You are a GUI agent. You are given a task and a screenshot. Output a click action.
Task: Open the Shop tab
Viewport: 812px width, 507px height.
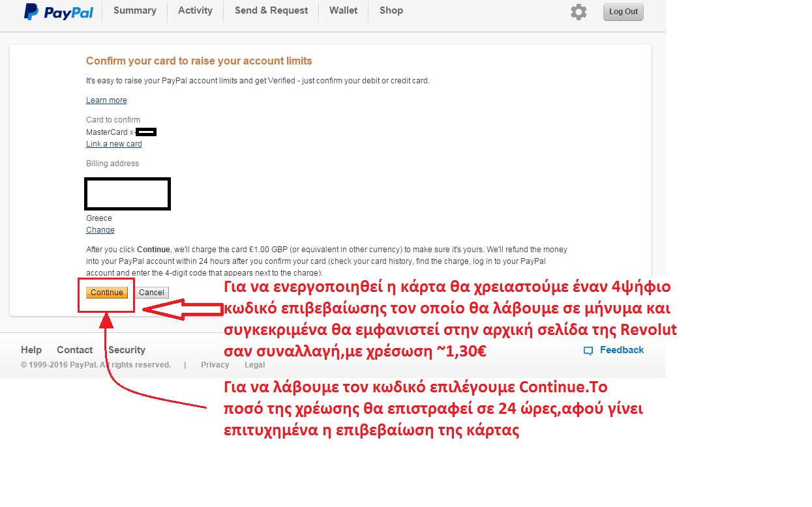[391, 10]
